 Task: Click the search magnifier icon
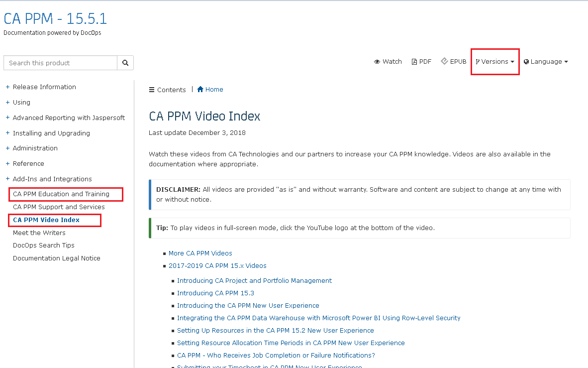click(x=125, y=63)
